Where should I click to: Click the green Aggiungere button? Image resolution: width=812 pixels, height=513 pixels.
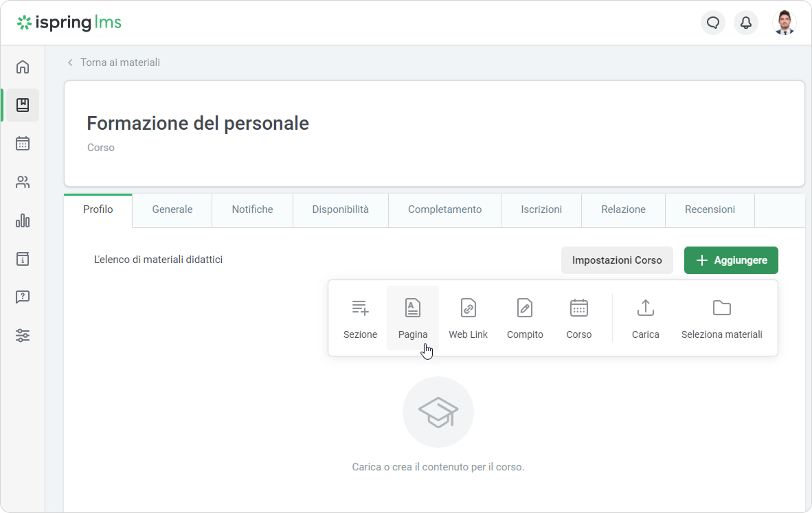731,260
